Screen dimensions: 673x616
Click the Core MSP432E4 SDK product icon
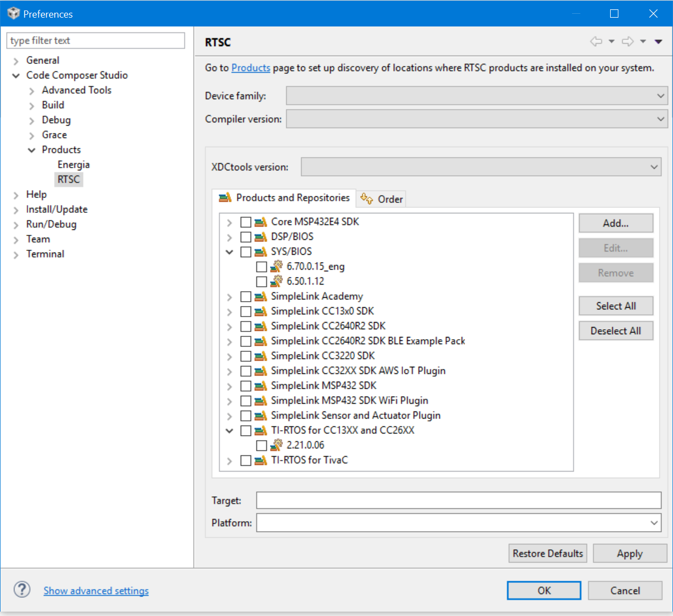(x=261, y=222)
